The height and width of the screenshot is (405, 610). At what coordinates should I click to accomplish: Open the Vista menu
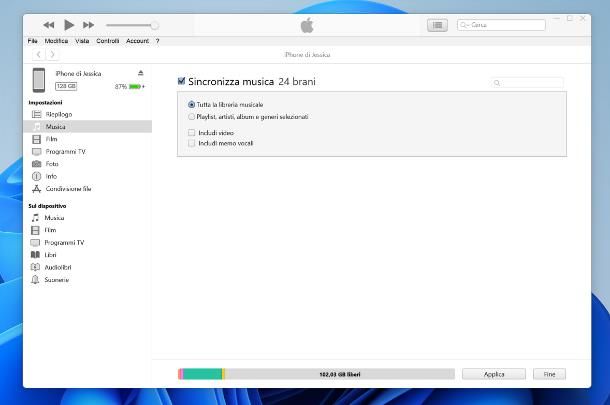[x=82, y=41]
